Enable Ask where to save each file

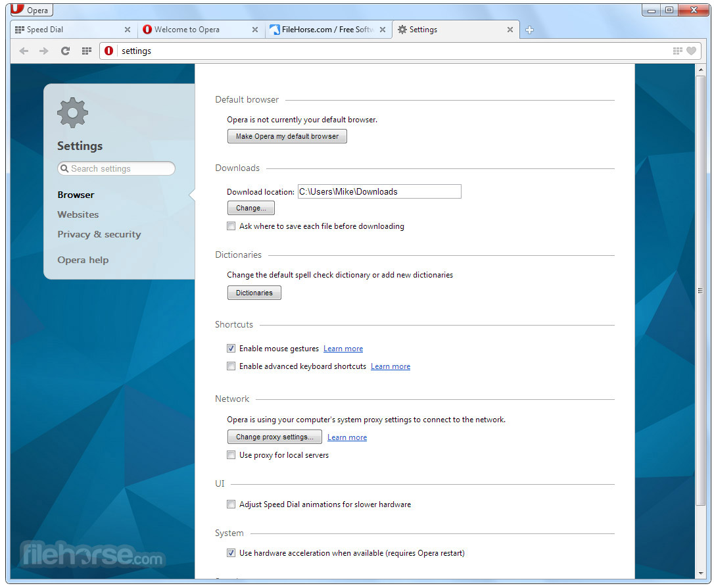click(x=231, y=226)
